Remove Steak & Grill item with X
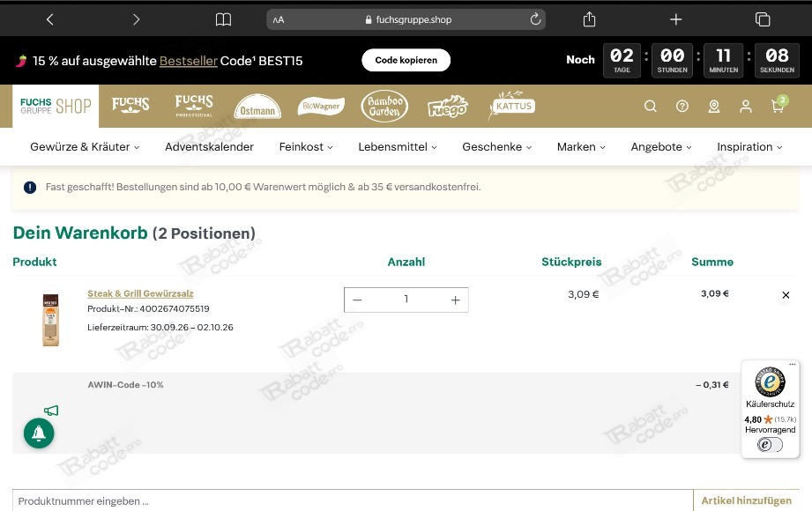The width and height of the screenshot is (812, 511). tap(786, 295)
